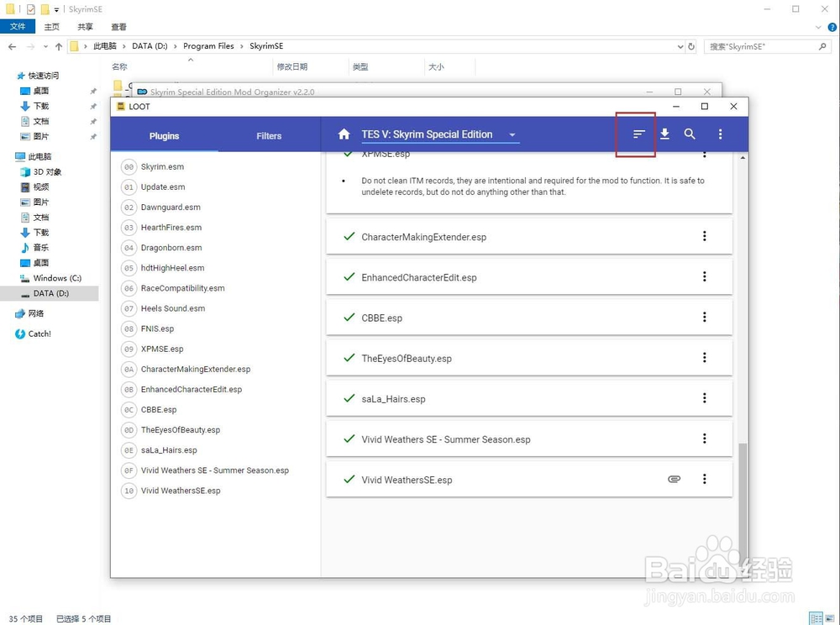Open the 查看 ribbon tab
This screenshot has width=840, height=625.
click(x=119, y=27)
